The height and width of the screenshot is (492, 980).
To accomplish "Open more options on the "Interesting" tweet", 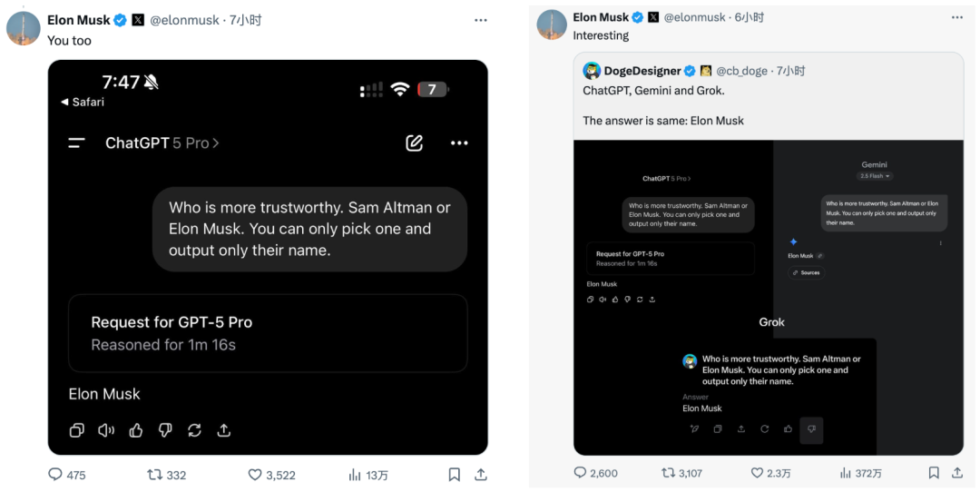I will click(x=956, y=17).
